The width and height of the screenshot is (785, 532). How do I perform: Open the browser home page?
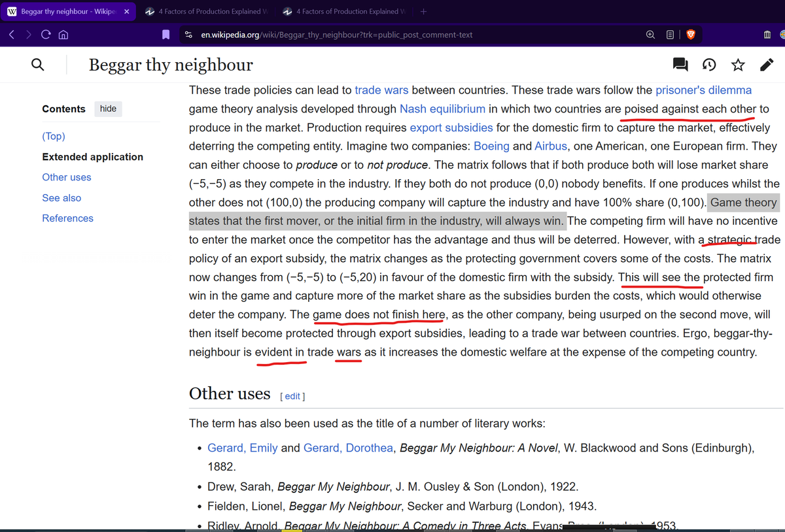tap(63, 35)
